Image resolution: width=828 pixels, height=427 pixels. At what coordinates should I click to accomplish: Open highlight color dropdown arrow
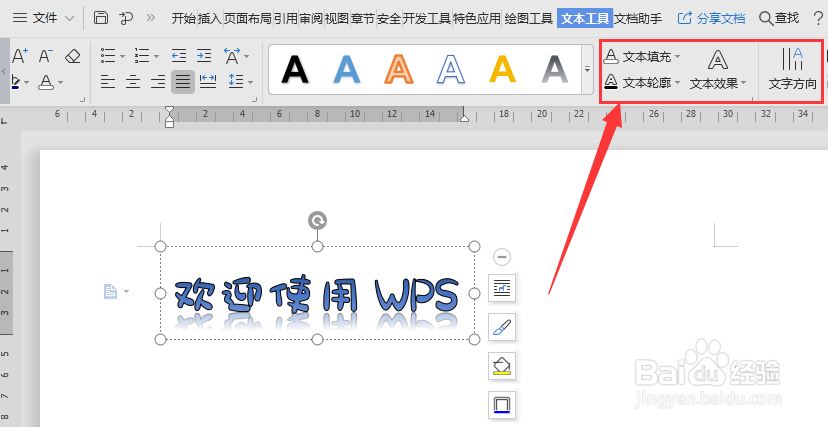26,82
